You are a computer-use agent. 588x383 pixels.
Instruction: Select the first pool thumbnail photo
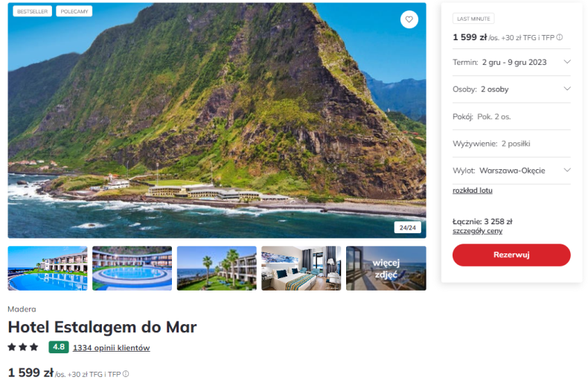click(x=48, y=268)
